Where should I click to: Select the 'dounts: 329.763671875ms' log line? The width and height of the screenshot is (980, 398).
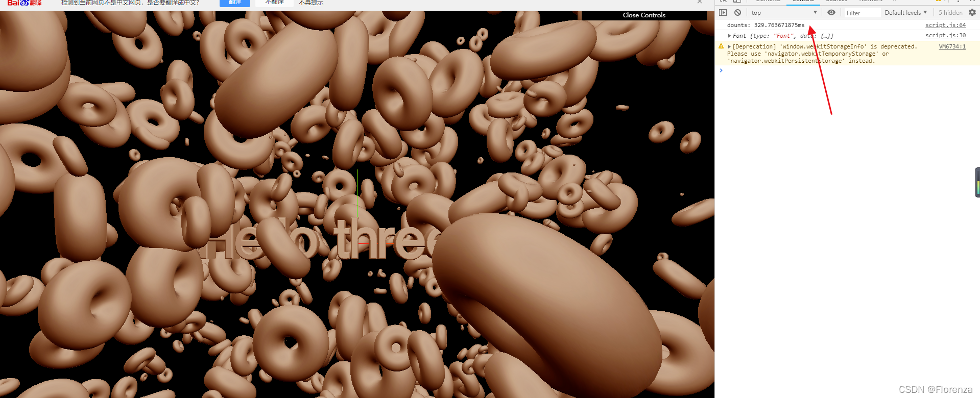(x=766, y=25)
